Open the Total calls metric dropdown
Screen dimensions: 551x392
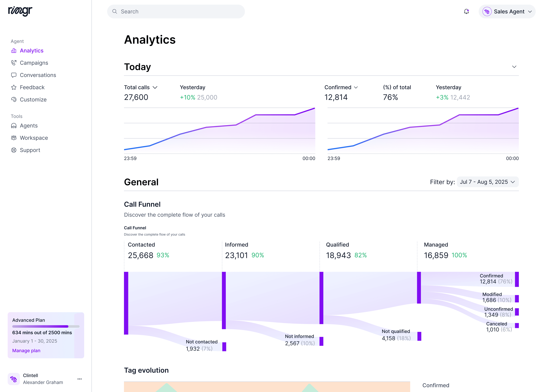[x=141, y=87]
